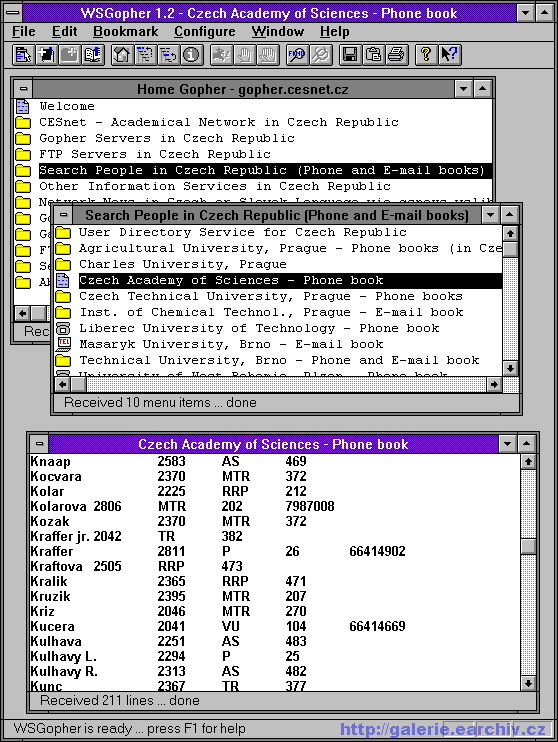Click the blue-topped menu tree toolbar icon
Image resolution: width=558 pixels, height=742 pixels.
pos(145,54)
